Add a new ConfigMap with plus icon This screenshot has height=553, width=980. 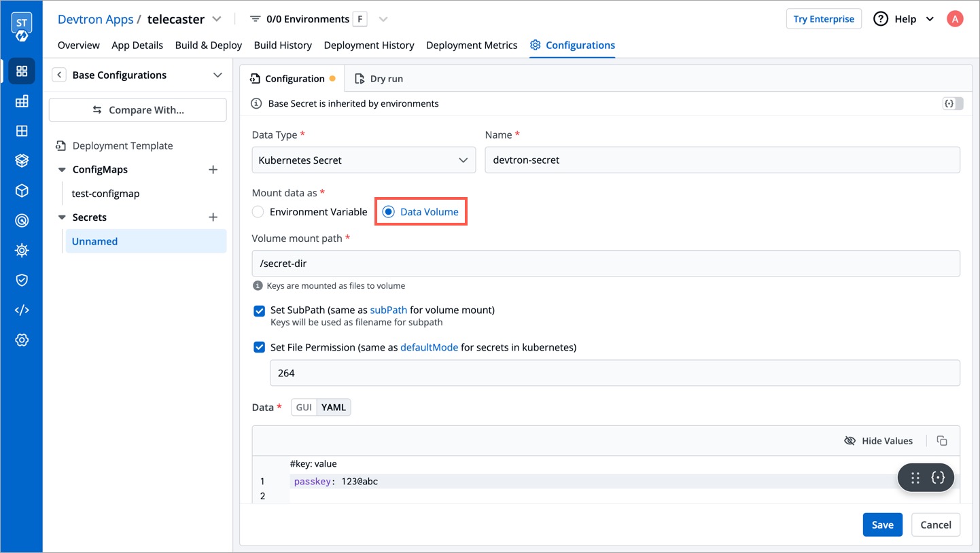tap(213, 170)
